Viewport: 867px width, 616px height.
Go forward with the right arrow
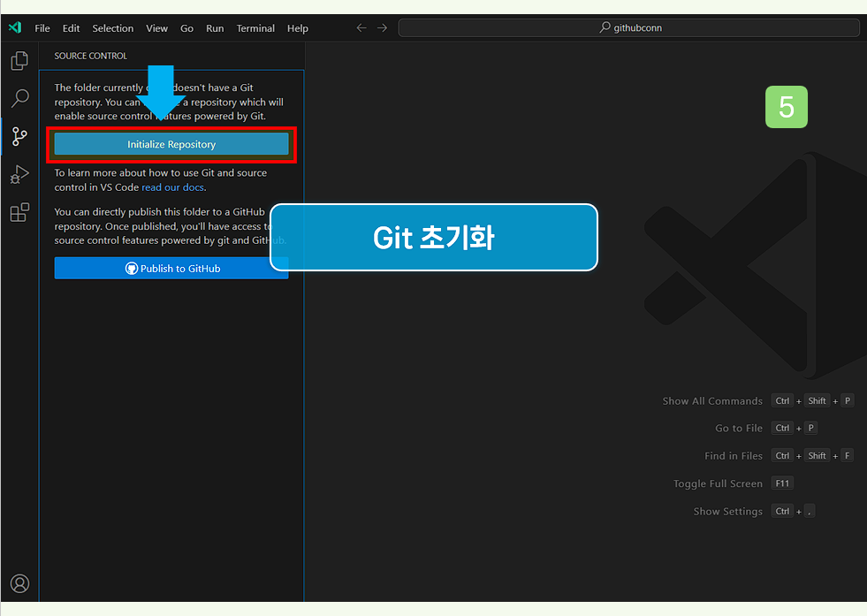pyautogui.click(x=382, y=27)
